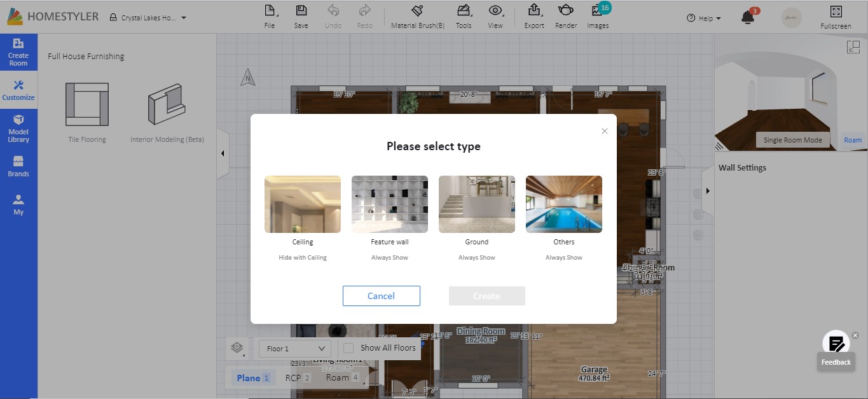This screenshot has height=399, width=868.
Task: Open Interior Modeling (Beta)
Action: (167, 105)
